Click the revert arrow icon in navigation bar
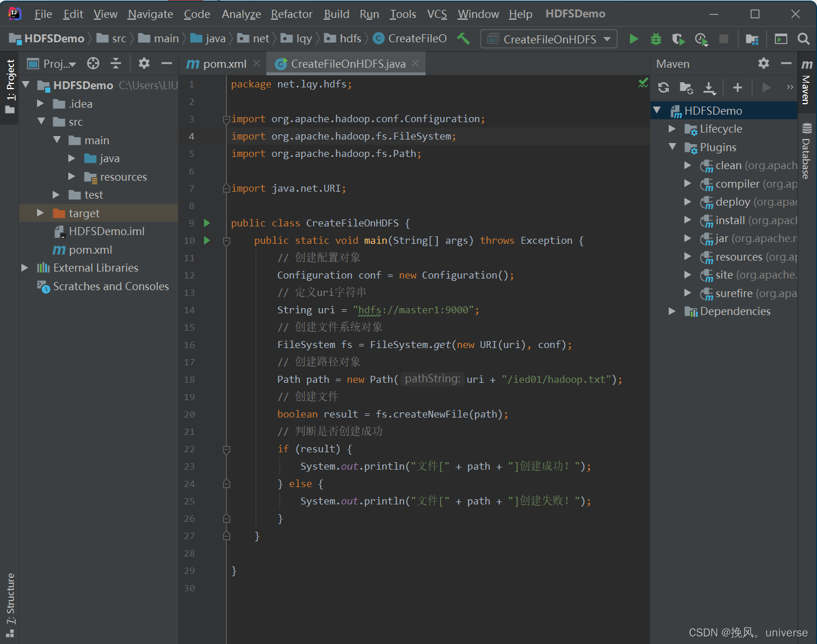817x644 pixels. [x=463, y=38]
